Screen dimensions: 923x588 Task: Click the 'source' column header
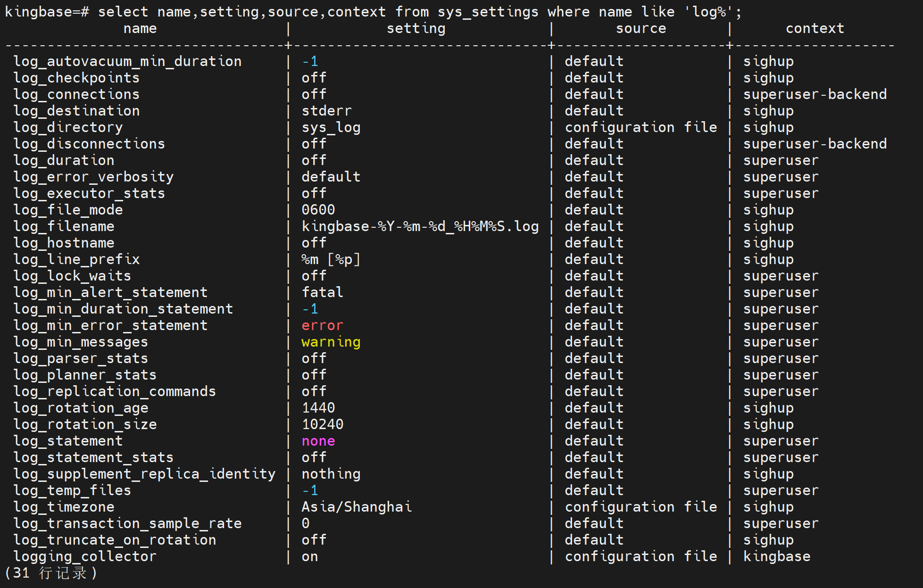pos(640,29)
